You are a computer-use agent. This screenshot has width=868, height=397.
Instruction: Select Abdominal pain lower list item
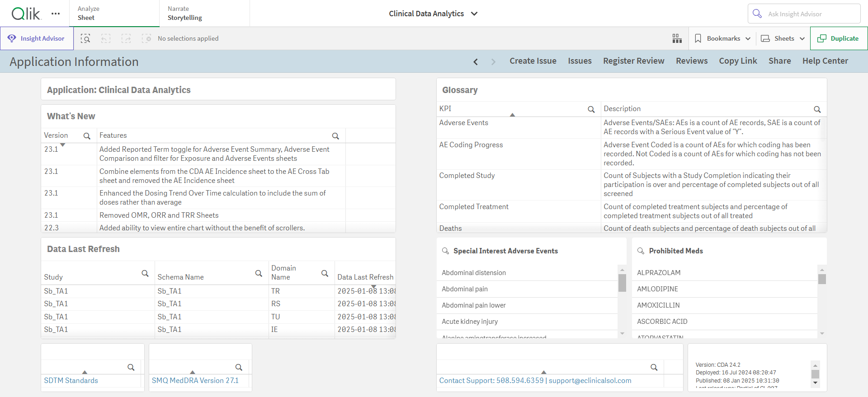pos(527,305)
